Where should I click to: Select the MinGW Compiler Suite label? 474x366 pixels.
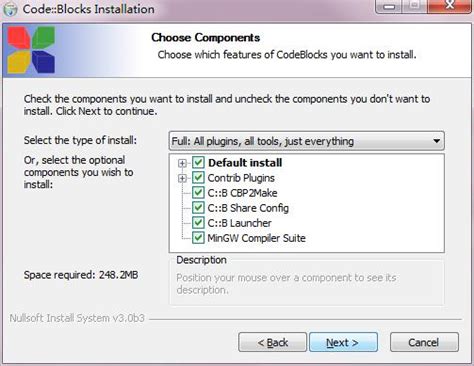tap(256, 238)
